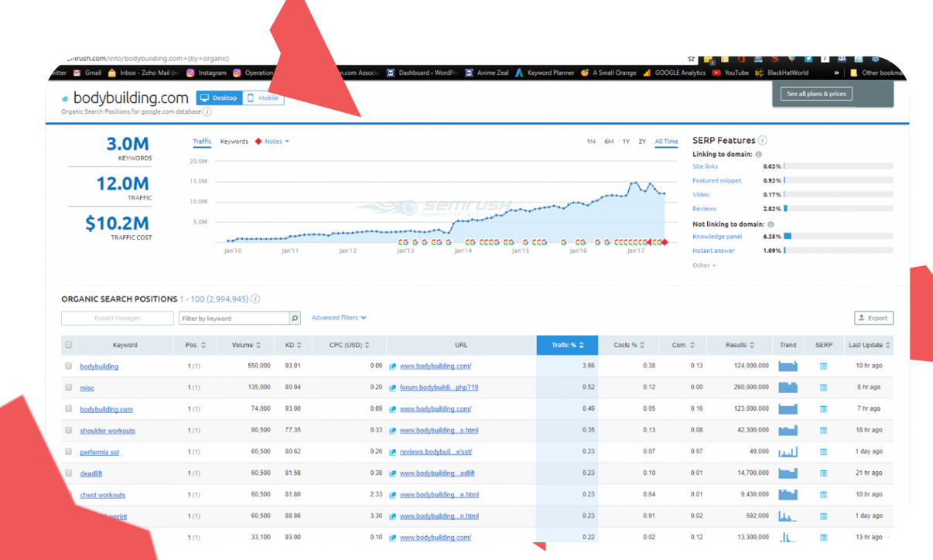This screenshot has height=560, width=933.
Task: Set chart range to 6M
Action: click(x=609, y=142)
